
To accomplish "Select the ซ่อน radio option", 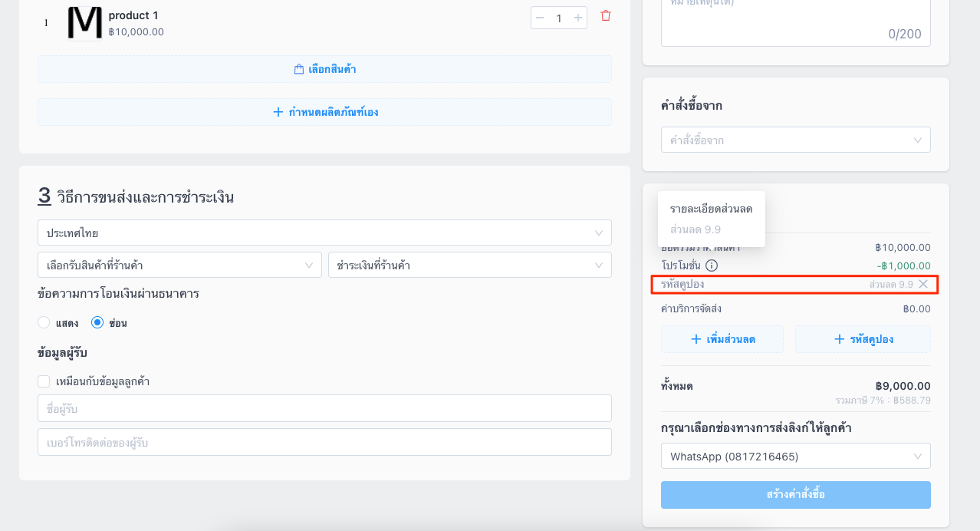I will pyautogui.click(x=97, y=323).
